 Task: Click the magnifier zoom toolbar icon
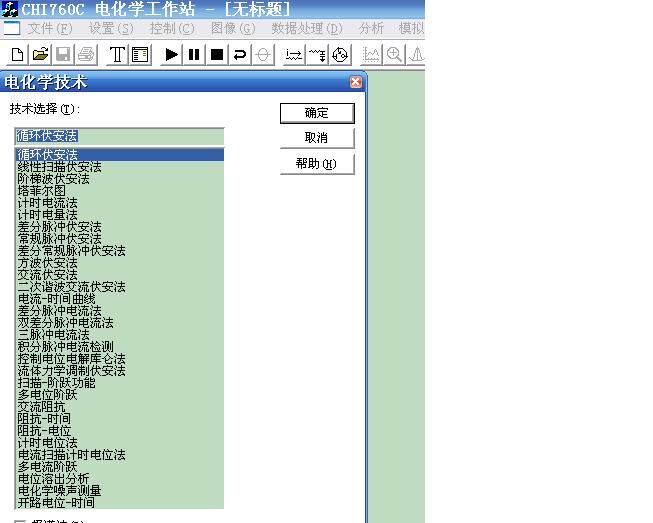pyautogui.click(x=394, y=55)
